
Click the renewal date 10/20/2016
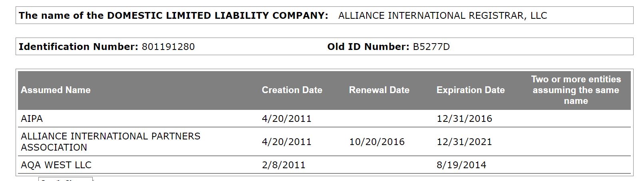377,142
